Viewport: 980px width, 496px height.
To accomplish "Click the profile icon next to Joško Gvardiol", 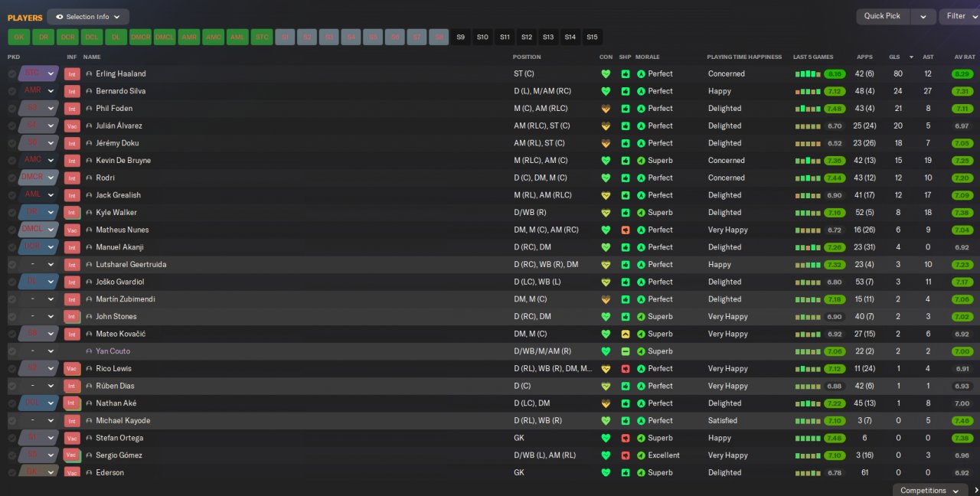I will click(x=89, y=282).
